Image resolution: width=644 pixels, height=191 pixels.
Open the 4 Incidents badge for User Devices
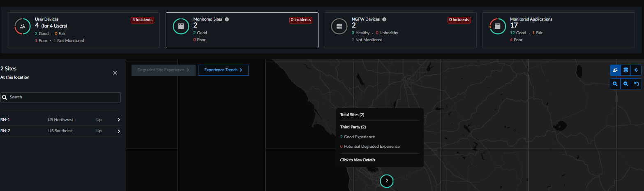pyautogui.click(x=142, y=20)
